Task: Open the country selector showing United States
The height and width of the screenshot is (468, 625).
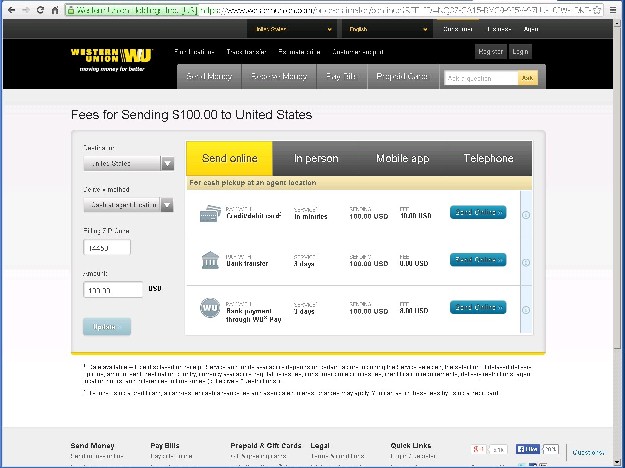Action: point(291,29)
